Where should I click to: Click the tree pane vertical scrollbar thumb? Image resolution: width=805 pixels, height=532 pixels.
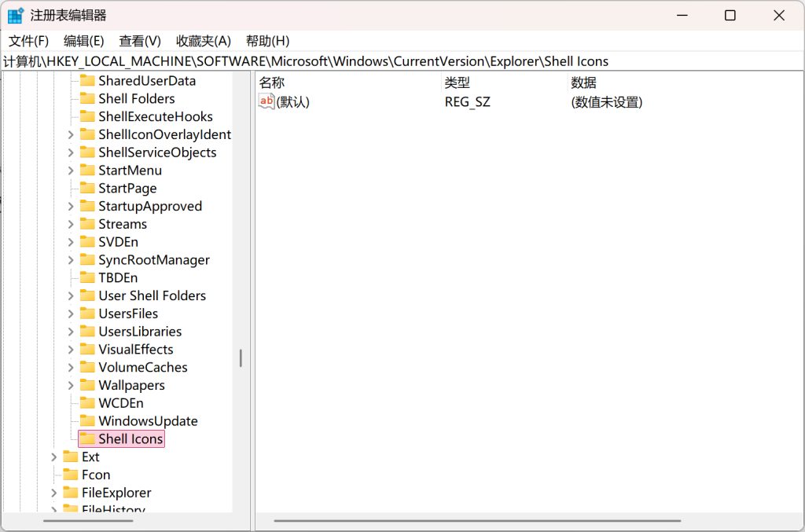pos(241,358)
